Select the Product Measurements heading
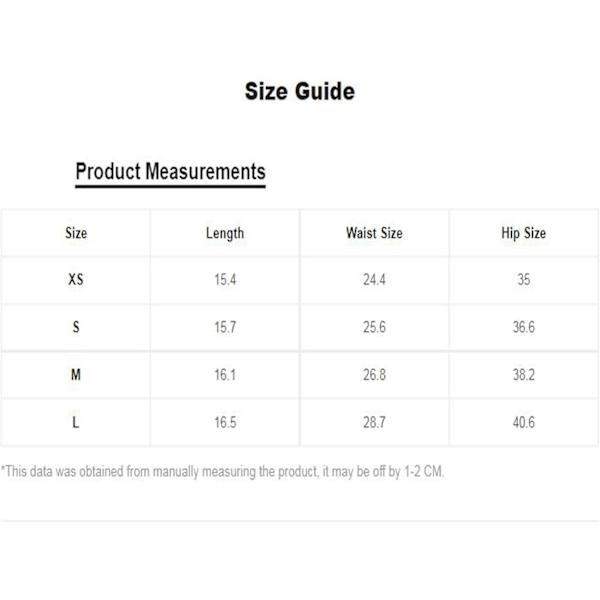 (x=170, y=172)
